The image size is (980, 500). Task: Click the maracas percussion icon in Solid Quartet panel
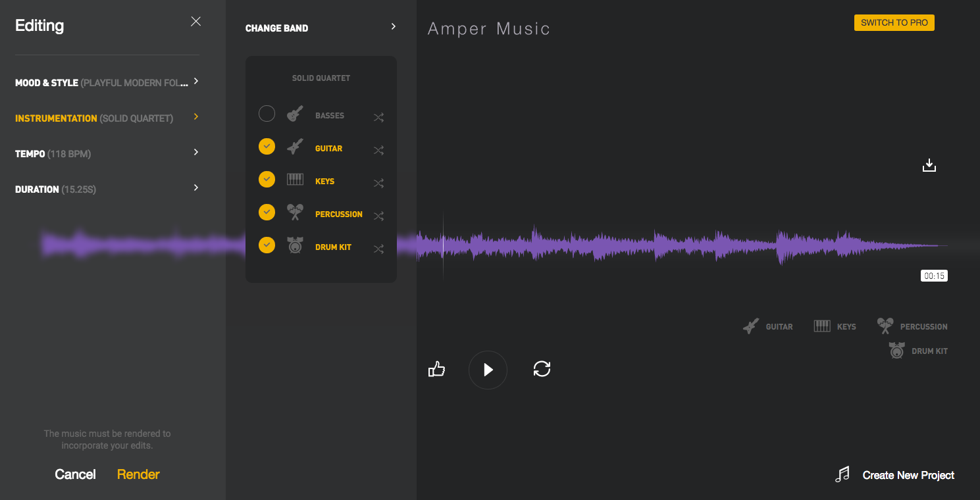[295, 212]
